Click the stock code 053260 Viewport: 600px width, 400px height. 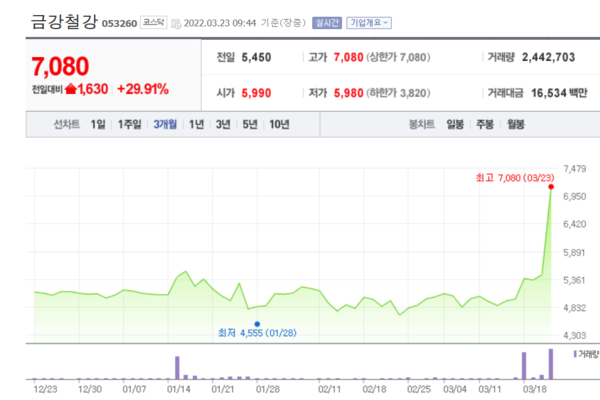pyautogui.click(x=119, y=24)
